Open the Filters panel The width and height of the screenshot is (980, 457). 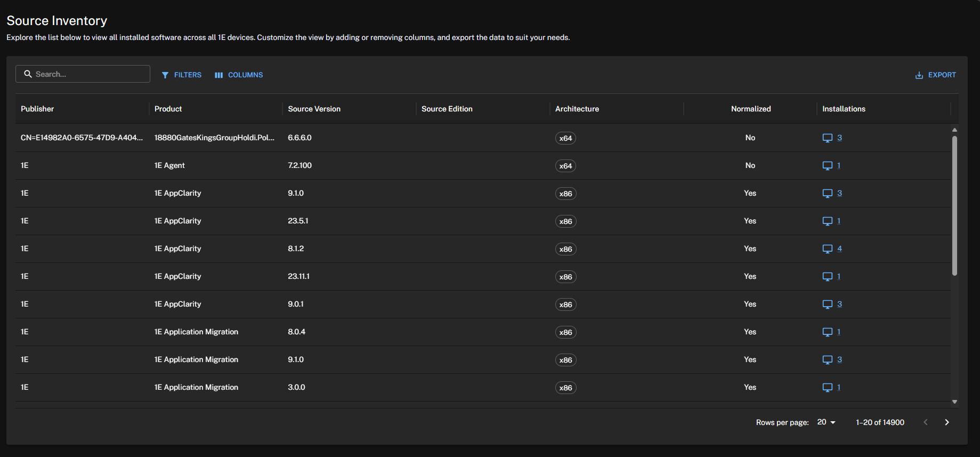182,75
